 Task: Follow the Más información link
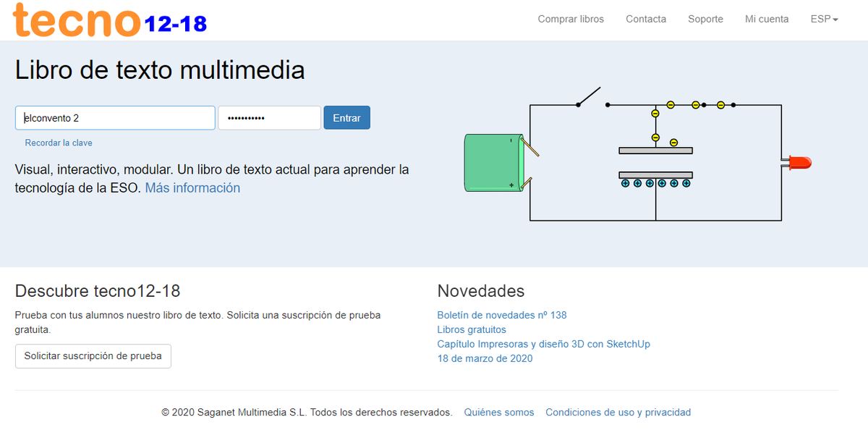pyautogui.click(x=192, y=188)
